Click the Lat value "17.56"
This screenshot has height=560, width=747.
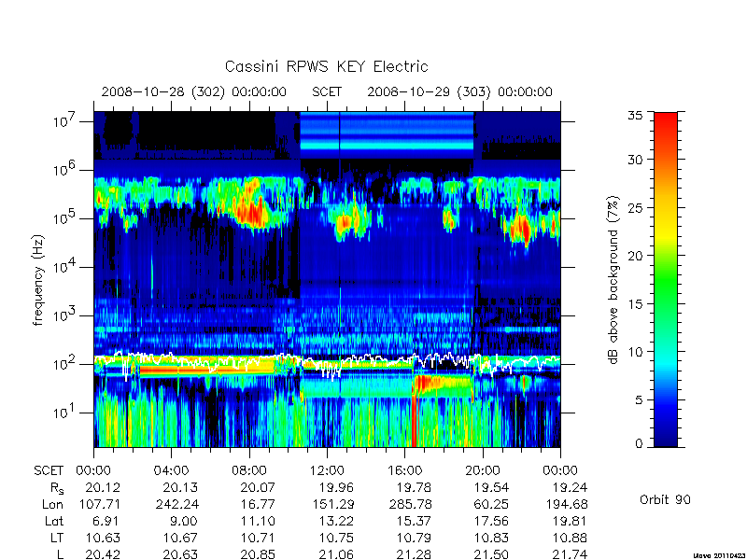pyautogui.click(x=491, y=521)
